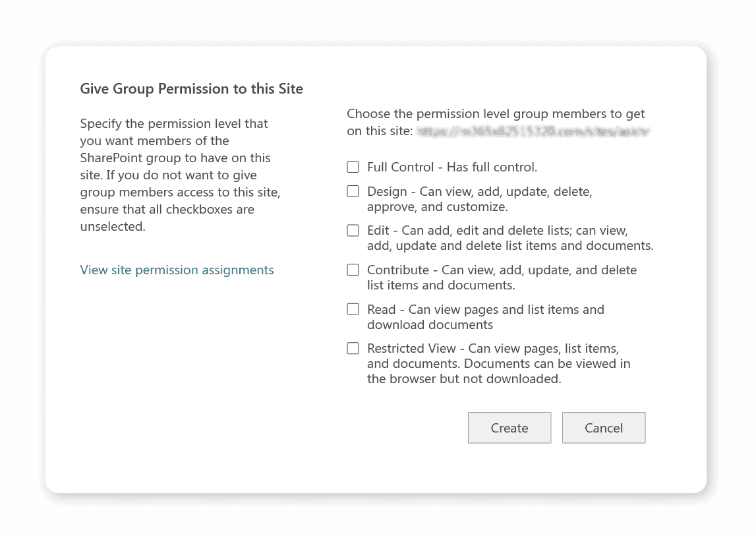Viewport: 756px width, 536px height.
Task: Click the 'download documents' line under Read
Action: 430,324
